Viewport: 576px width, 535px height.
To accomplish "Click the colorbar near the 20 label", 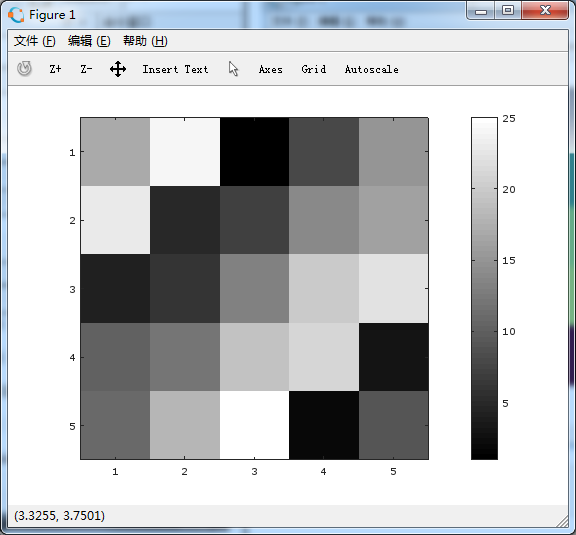I will click(x=484, y=189).
